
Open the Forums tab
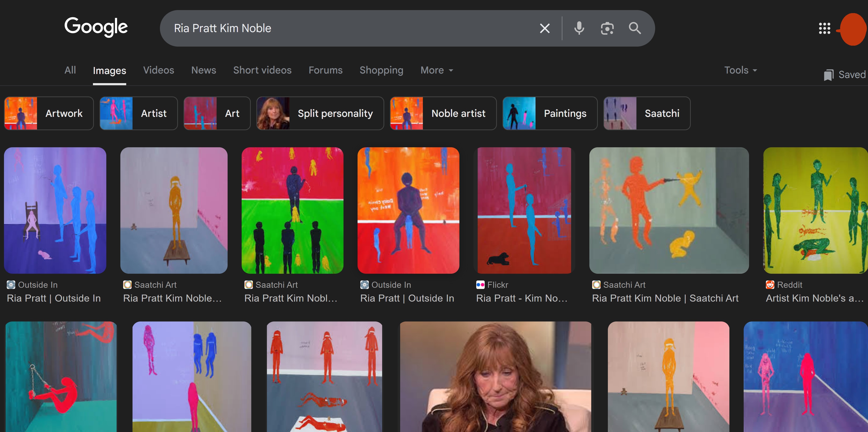point(325,70)
